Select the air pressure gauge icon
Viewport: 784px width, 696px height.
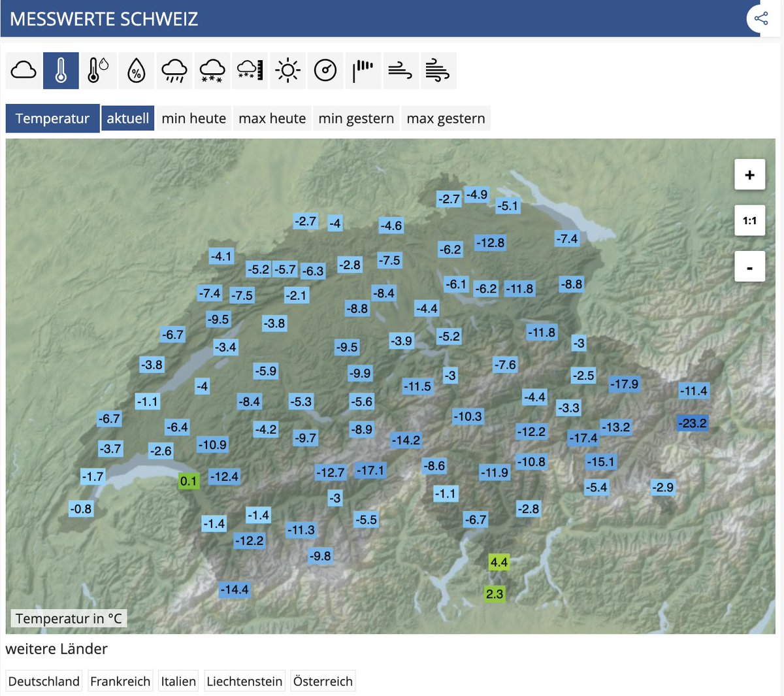pos(325,71)
